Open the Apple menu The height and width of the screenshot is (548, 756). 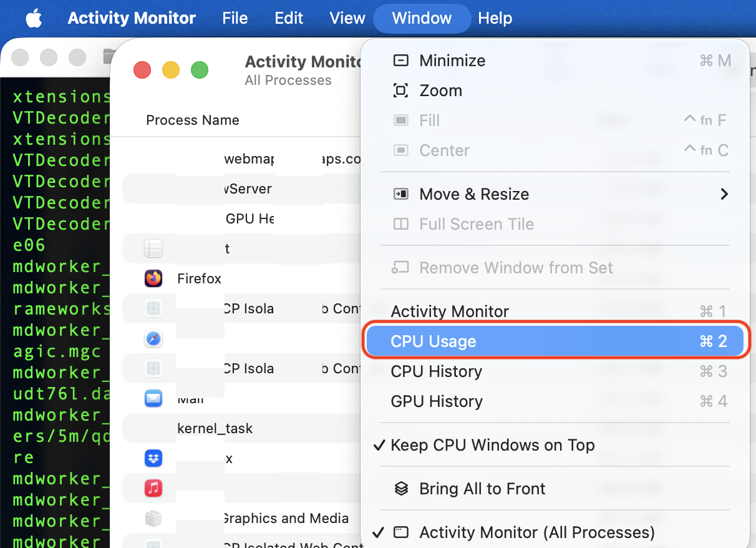(34, 18)
